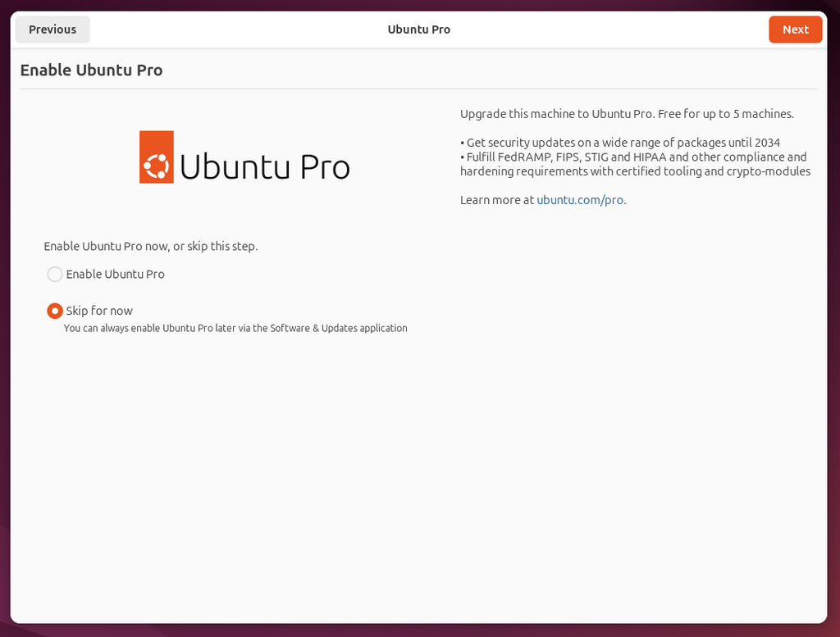
Task: Click the Enable Ubuntu Pro now instruction line
Action: [151, 245]
